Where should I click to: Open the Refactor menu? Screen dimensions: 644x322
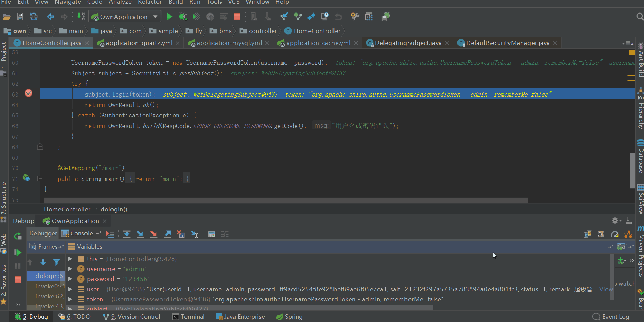point(150,2)
